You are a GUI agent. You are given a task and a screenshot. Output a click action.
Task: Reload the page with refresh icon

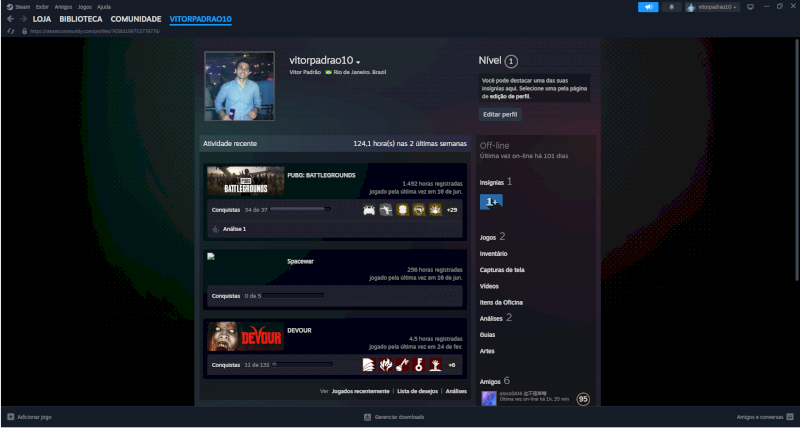pos(11,31)
